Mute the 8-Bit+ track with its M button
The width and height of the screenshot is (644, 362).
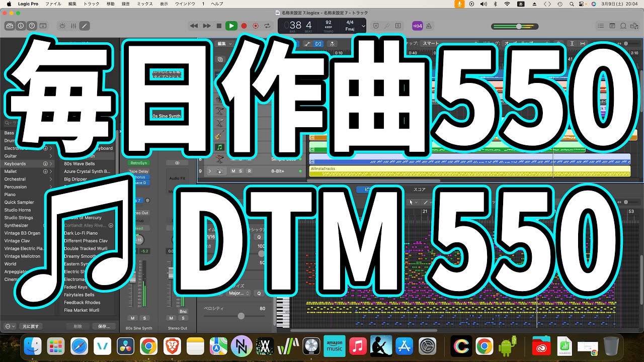pyautogui.click(x=233, y=171)
